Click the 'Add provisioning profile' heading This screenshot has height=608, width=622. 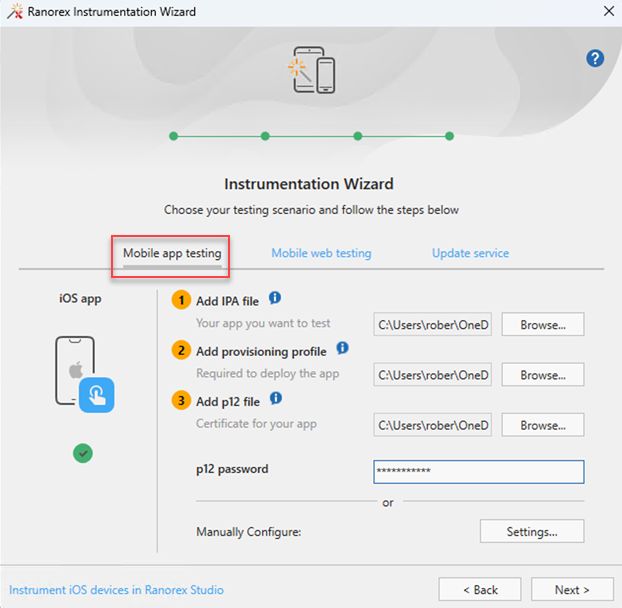click(261, 352)
